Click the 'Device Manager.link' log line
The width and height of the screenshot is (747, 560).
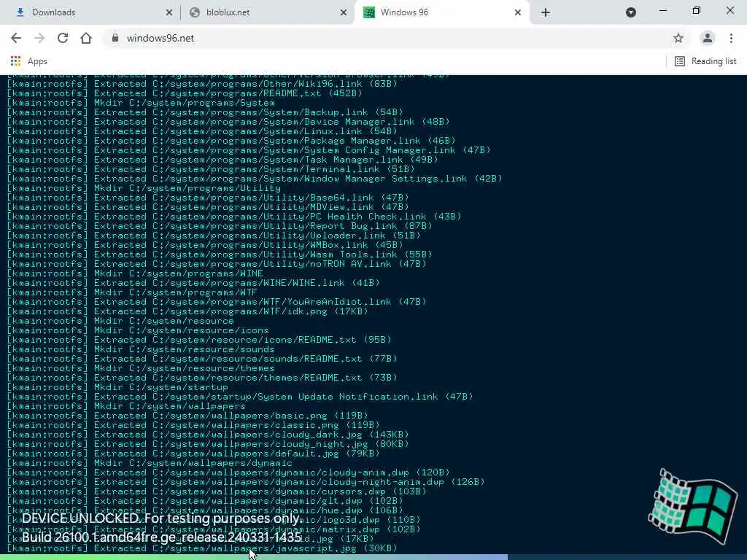[228, 122]
